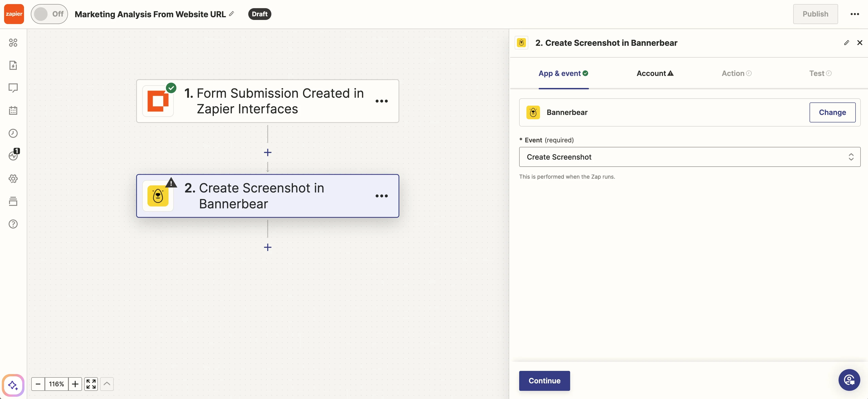Viewport: 868px width, 399px height.
Task: Click the Zapier logo home icon
Action: [14, 14]
